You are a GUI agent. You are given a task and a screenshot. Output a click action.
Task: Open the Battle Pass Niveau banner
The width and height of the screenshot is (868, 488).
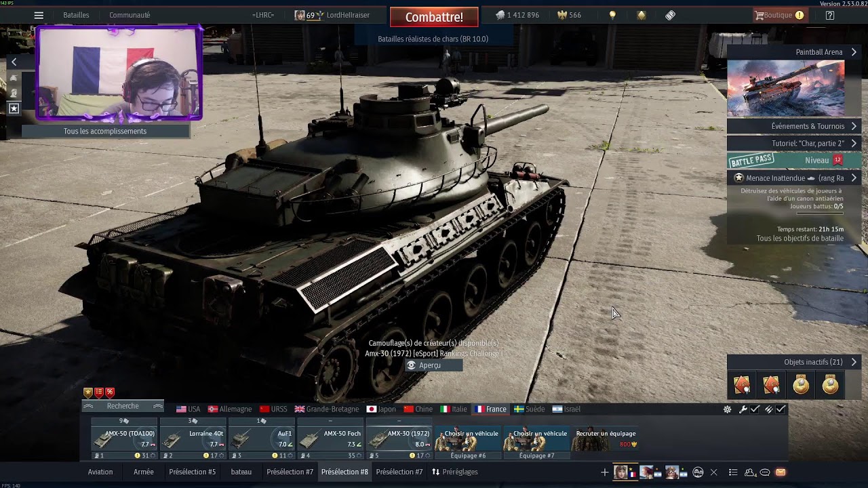pos(794,161)
